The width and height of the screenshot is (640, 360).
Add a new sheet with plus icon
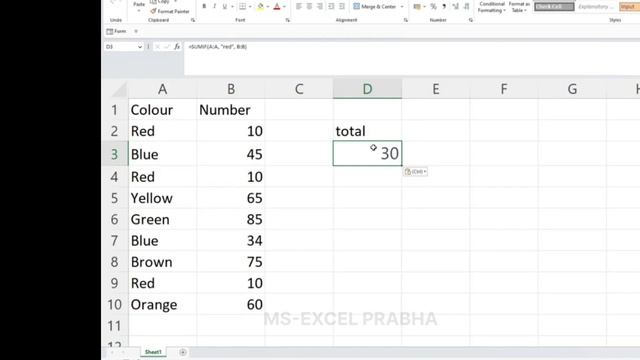tap(183, 352)
